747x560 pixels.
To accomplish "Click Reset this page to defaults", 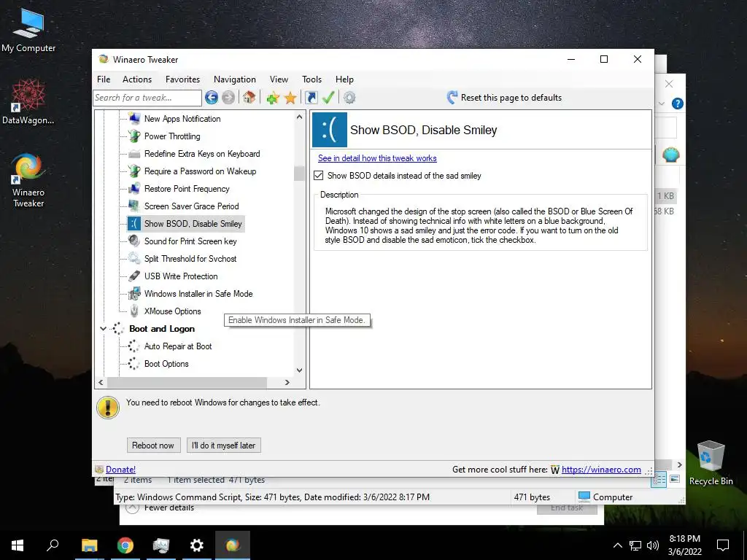I will coord(504,98).
